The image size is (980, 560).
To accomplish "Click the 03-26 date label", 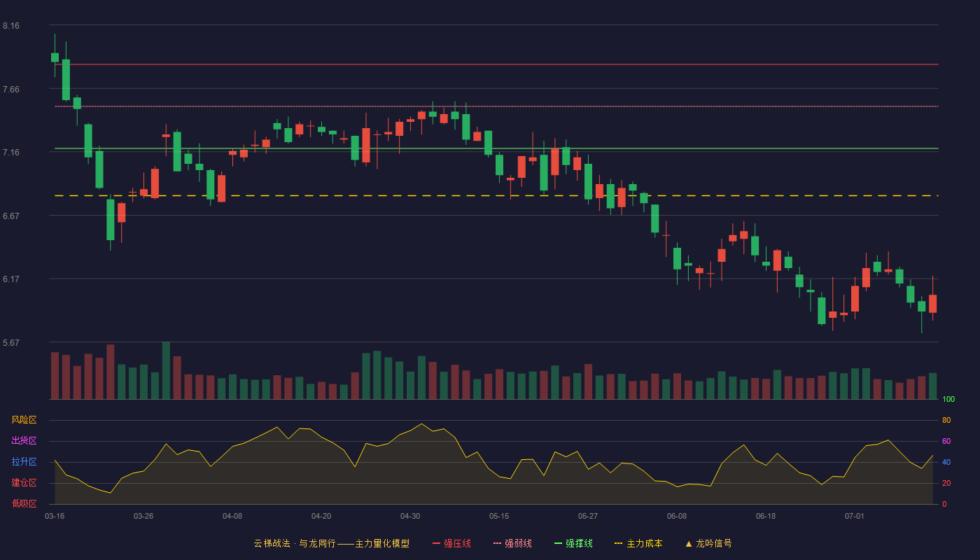I will pos(143,516).
